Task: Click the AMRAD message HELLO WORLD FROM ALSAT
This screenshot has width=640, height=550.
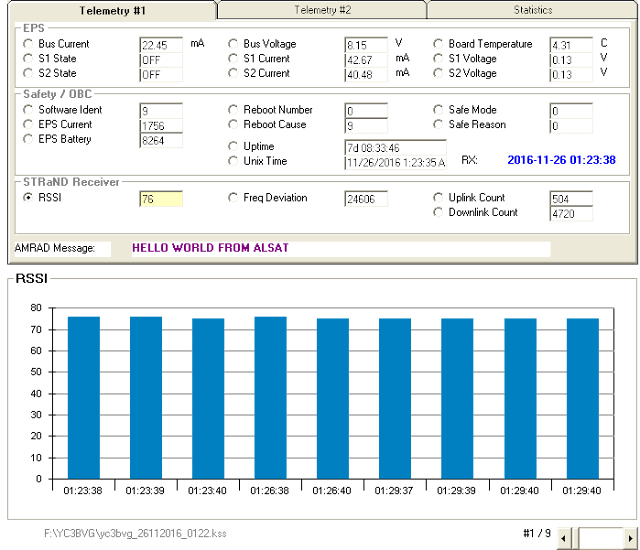Action: (210, 248)
